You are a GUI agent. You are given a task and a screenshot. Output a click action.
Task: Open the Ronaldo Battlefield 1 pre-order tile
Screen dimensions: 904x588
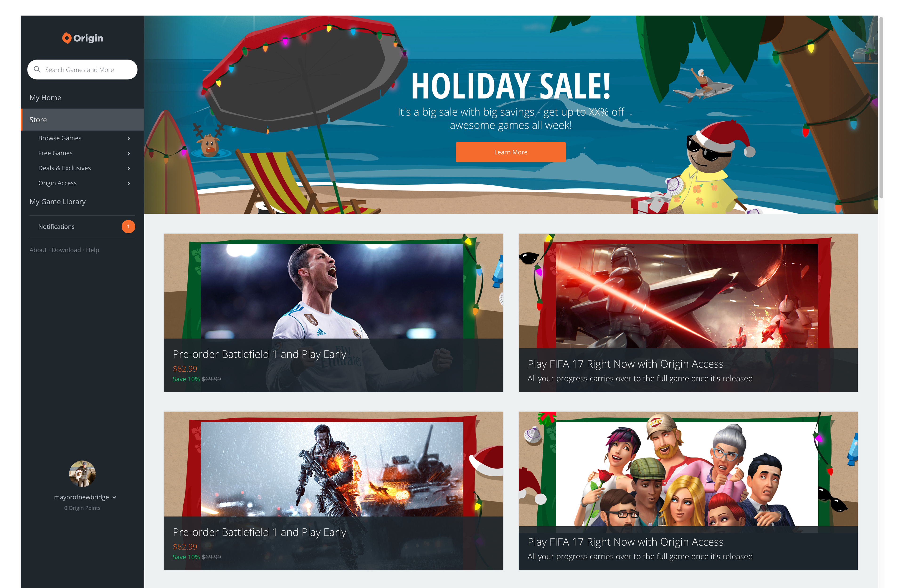[333, 313]
